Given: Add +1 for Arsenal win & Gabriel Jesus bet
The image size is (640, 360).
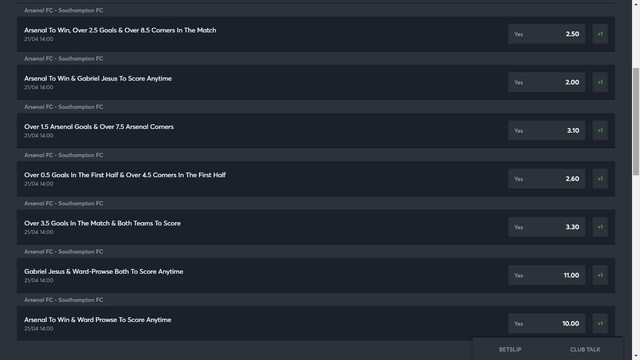Looking at the screenshot, I should [600, 82].
